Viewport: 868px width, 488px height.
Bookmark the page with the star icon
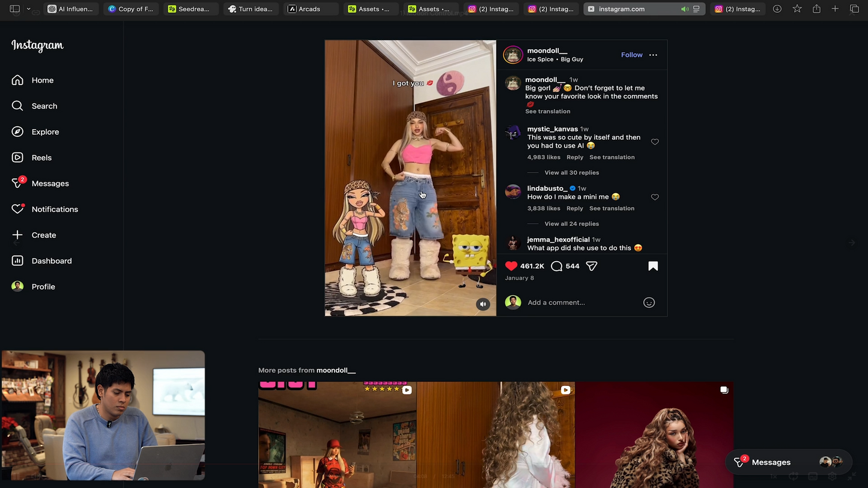797,9
